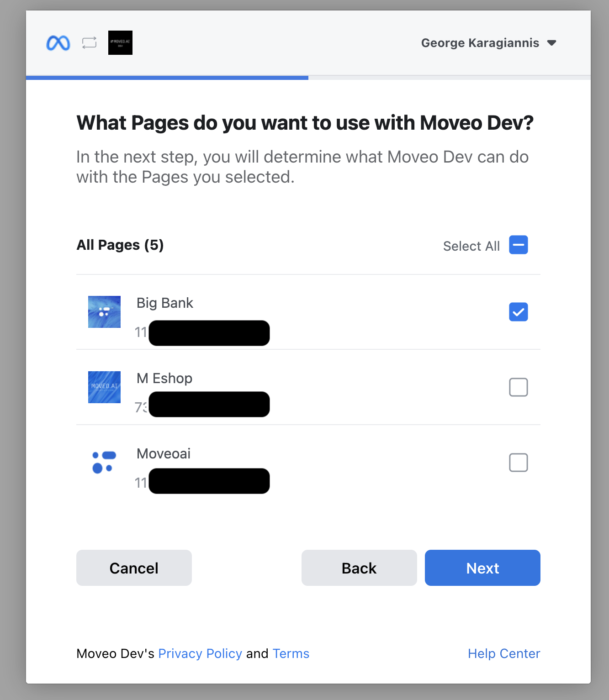Visit the Help Center link
This screenshot has height=700, width=609.
click(504, 653)
